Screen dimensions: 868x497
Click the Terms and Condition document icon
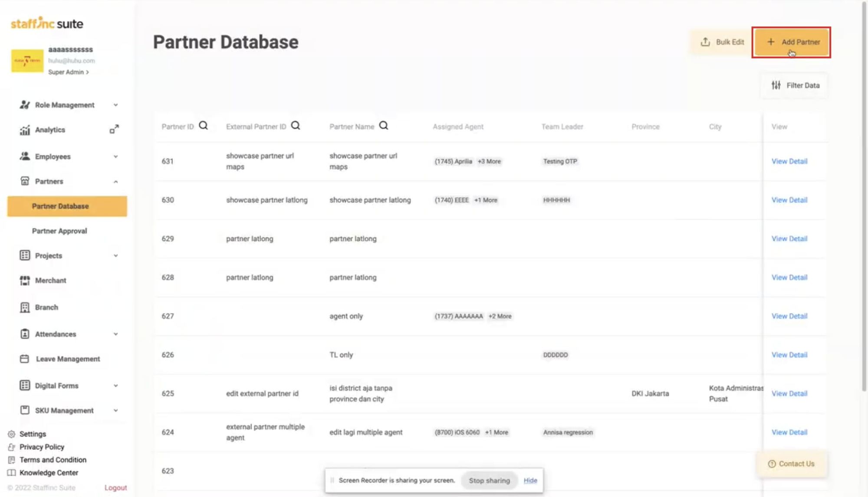pyautogui.click(x=12, y=460)
